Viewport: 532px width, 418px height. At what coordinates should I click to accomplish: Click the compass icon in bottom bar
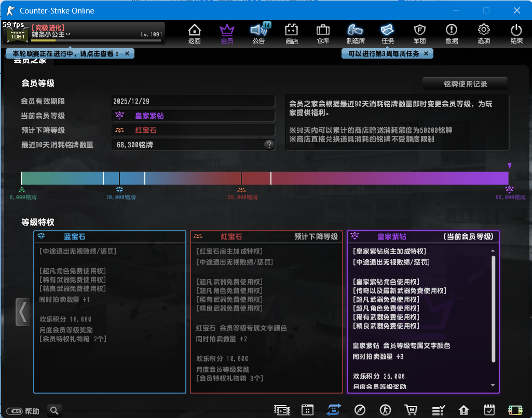tap(360, 410)
